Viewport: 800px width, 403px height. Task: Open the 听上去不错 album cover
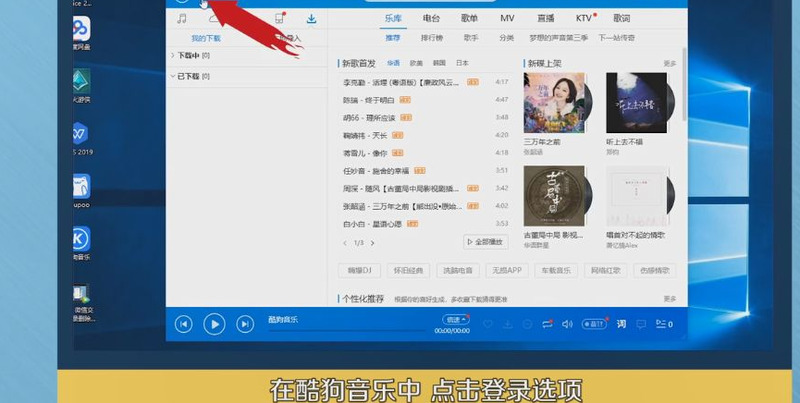[637, 103]
